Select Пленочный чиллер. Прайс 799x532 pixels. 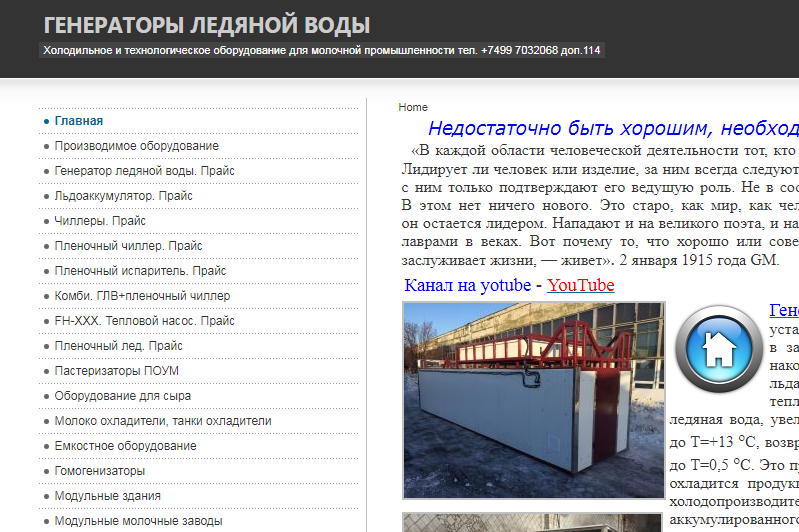coord(128,246)
